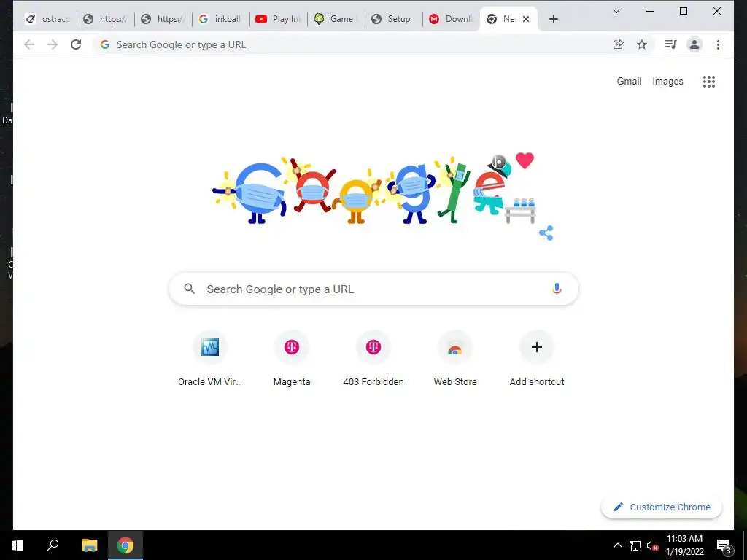Open the Oracle VM VirtualBox shortcut
The image size is (747, 560).
tap(210, 359)
